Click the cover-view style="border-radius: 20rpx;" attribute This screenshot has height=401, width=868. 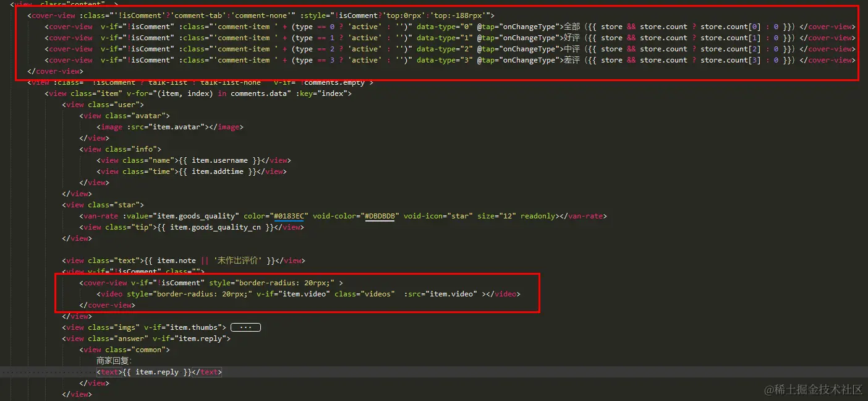point(271,283)
